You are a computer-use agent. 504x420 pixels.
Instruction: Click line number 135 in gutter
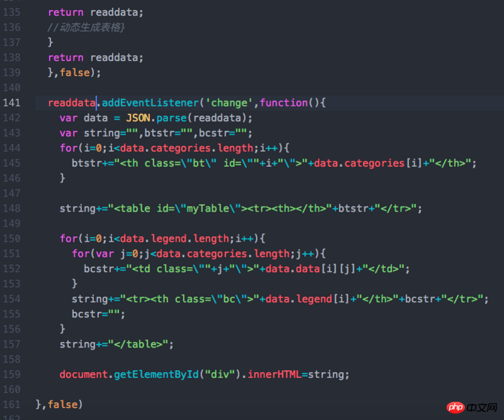(x=11, y=12)
